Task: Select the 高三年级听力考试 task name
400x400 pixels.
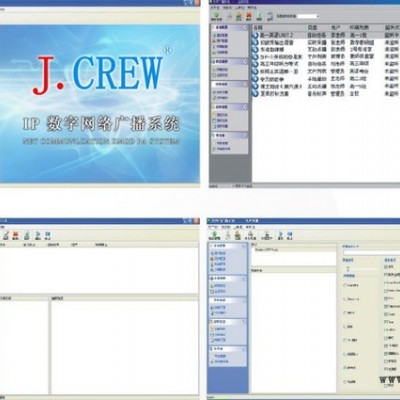Action: tap(279, 64)
